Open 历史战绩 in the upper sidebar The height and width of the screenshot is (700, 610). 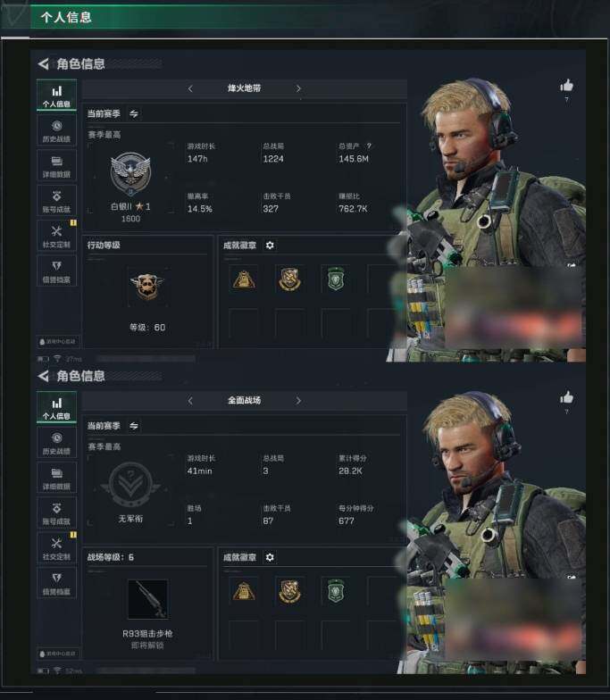[57, 130]
